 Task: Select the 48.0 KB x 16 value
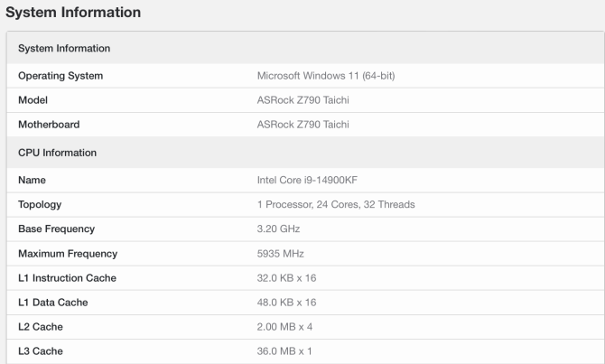tap(286, 303)
